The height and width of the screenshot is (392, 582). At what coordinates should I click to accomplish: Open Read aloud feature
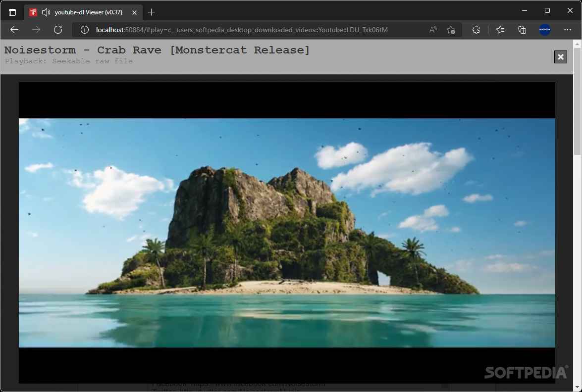tap(433, 30)
